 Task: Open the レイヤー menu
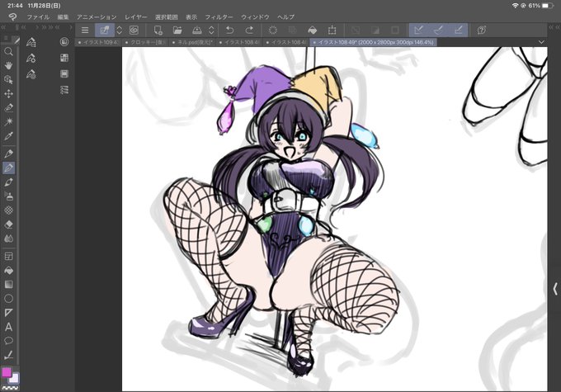pos(136,17)
